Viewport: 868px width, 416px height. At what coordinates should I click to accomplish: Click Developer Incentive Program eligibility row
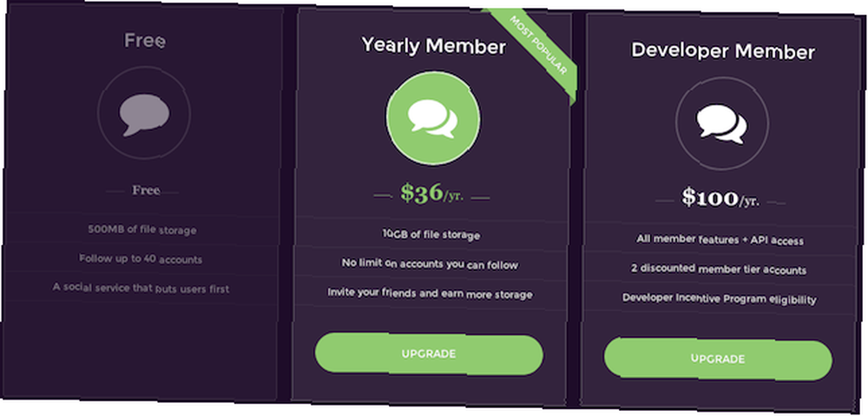(x=719, y=299)
